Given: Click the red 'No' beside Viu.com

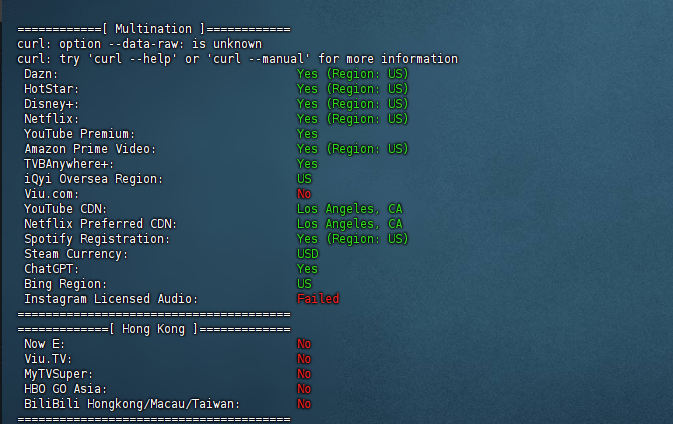Looking at the screenshot, I should tap(304, 194).
